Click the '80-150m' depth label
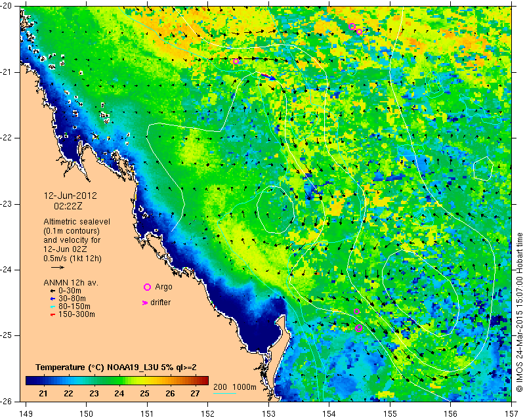Image resolution: width=525 pixels, height=420 pixels. click(74, 306)
